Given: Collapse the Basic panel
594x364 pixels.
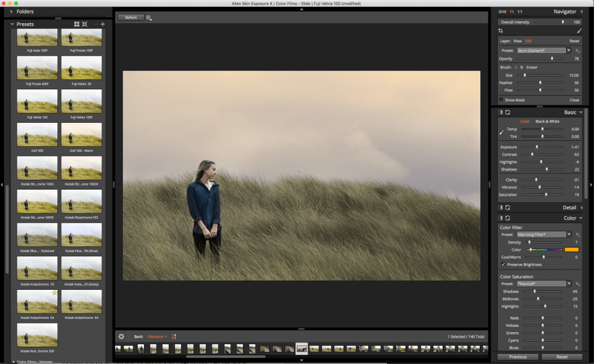Looking at the screenshot, I should (x=580, y=112).
